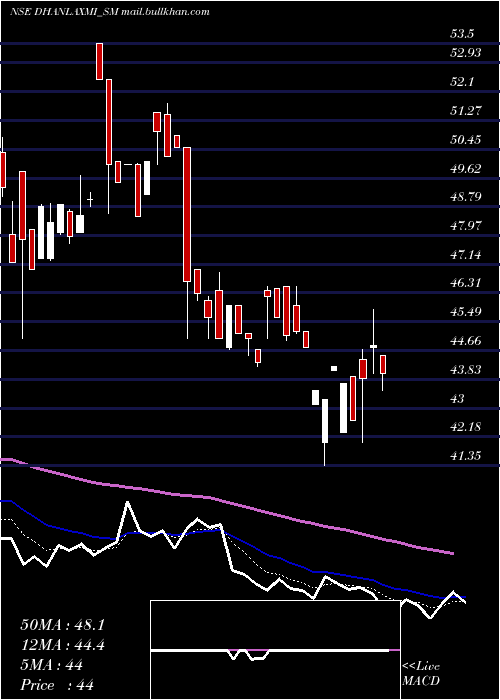Select the 42.18 price level label
This screenshot has height=700, width=500.
[466, 427]
